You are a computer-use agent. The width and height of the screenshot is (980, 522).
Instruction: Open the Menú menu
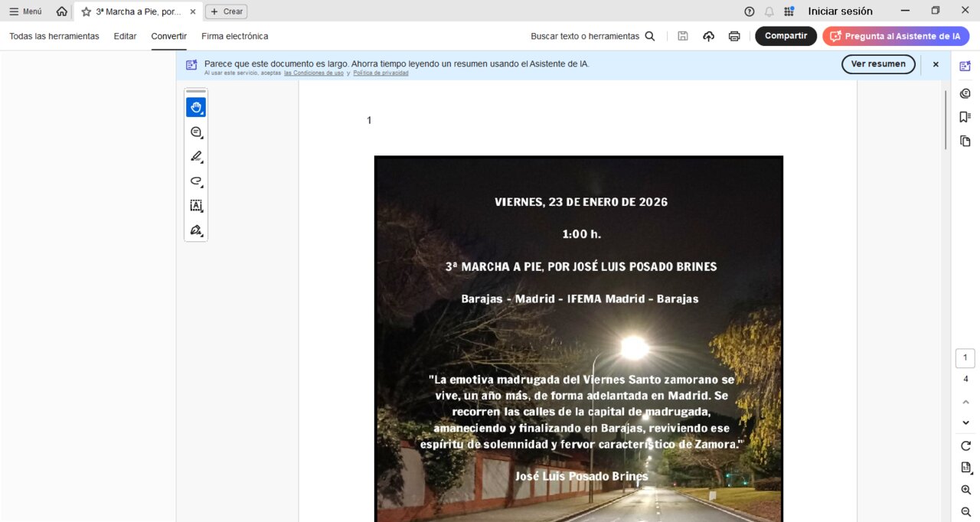point(25,11)
